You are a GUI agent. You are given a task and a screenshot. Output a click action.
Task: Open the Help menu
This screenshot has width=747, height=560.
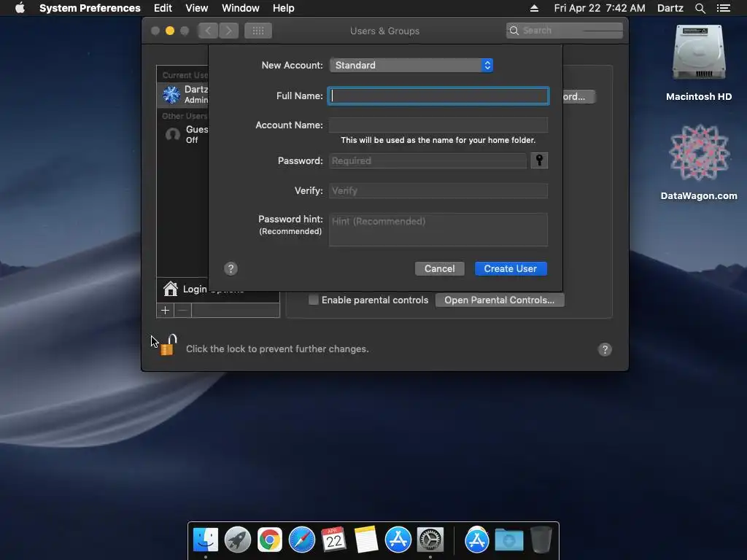click(x=283, y=8)
